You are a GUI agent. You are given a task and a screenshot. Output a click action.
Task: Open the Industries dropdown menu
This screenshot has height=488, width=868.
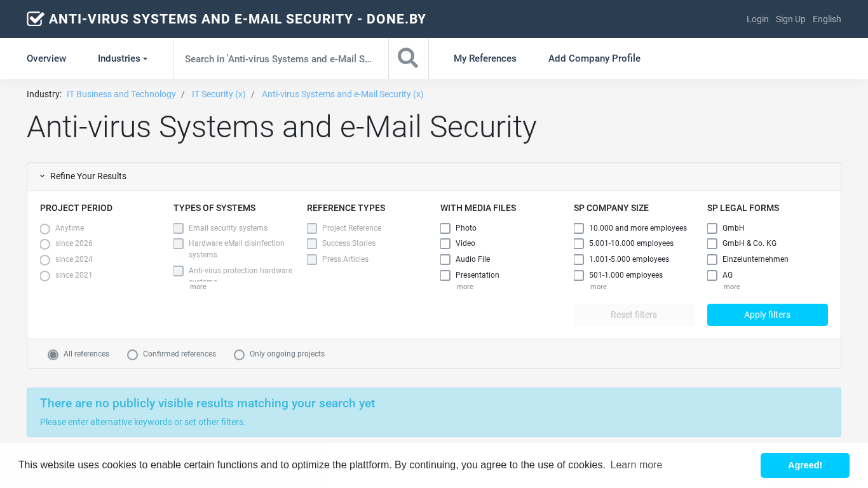coord(122,58)
